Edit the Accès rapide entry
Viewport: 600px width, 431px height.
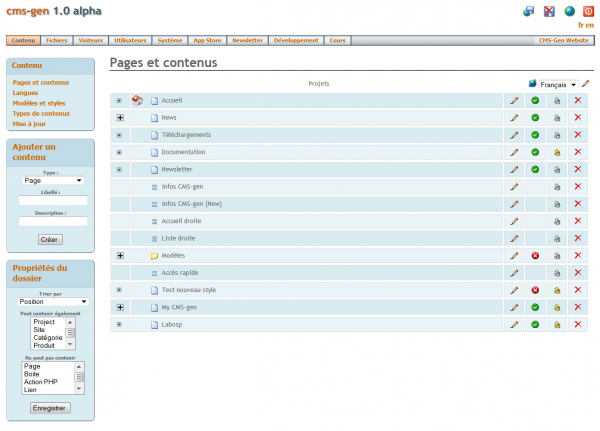coord(514,273)
